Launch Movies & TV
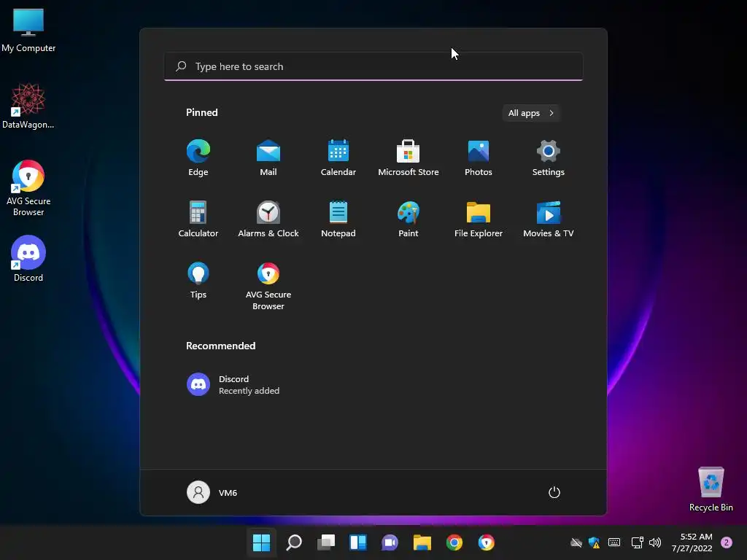This screenshot has height=560, width=747. (549, 219)
